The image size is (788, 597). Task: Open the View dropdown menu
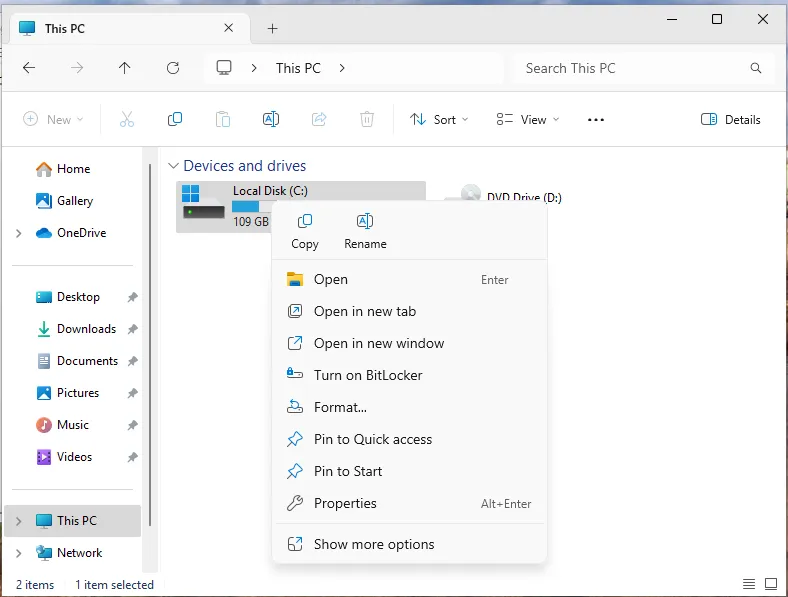click(528, 119)
